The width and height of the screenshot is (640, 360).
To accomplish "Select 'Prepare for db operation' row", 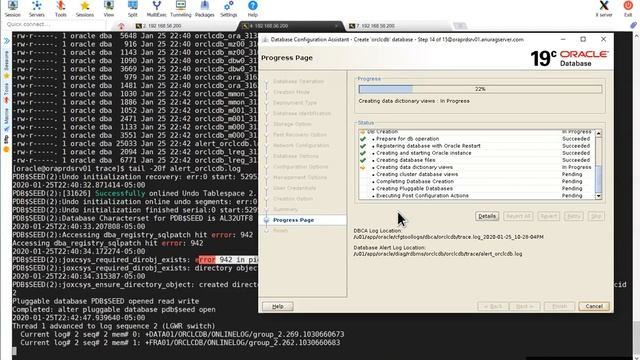I will click(x=476, y=139).
